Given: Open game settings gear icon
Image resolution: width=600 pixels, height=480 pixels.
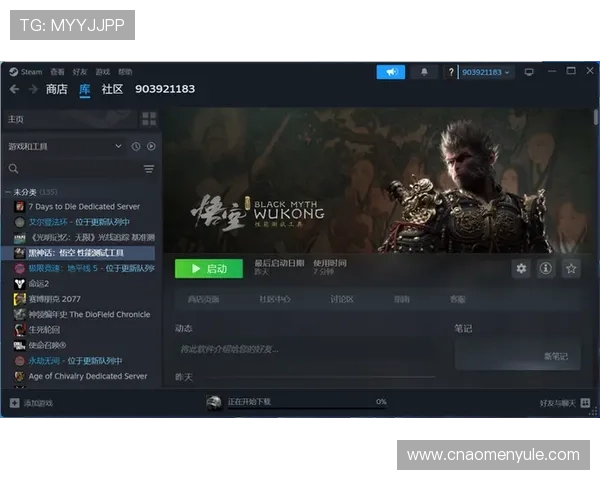Looking at the screenshot, I should (x=521, y=268).
